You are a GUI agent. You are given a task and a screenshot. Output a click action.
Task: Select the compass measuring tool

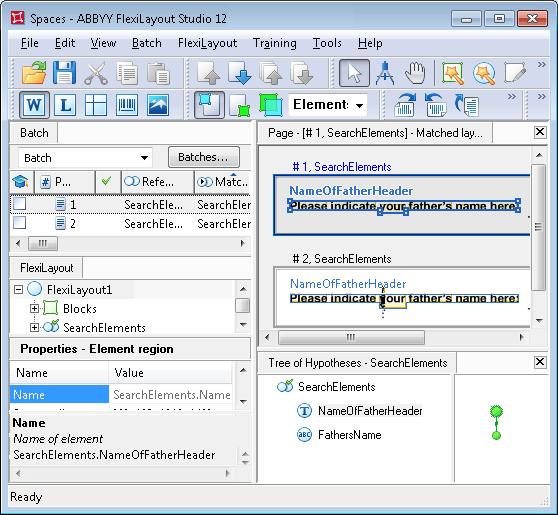[x=385, y=73]
